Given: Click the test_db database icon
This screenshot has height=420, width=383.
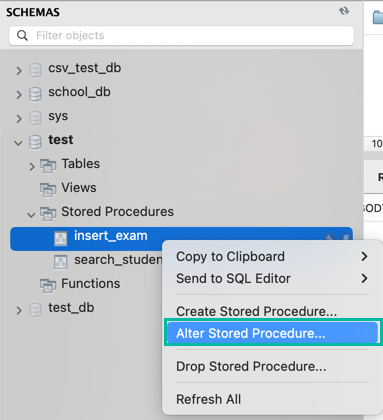Looking at the screenshot, I should pyautogui.click(x=35, y=310).
